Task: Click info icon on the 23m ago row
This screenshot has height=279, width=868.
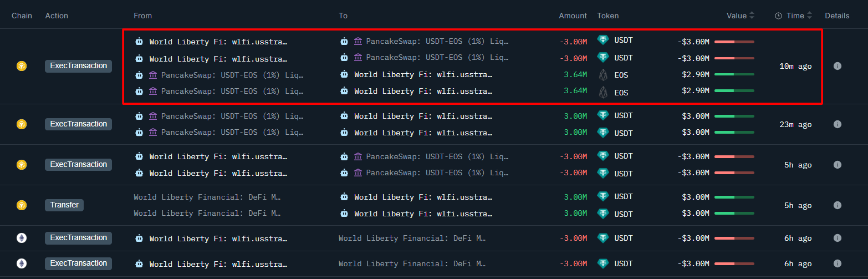Action: point(837,124)
